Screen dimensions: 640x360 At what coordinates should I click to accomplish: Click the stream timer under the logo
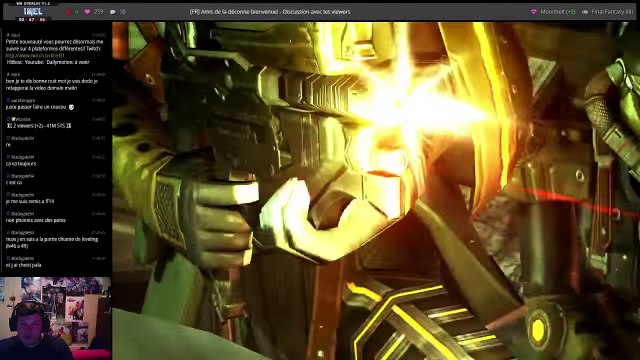32,19
